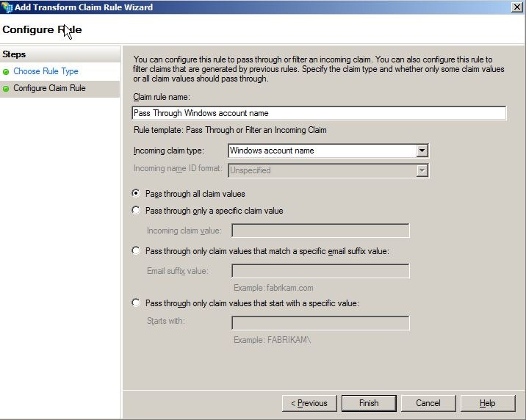The width and height of the screenshot is (526, 420).
Task: Select the Configure Claim Rule step
Action: point(49,88)
